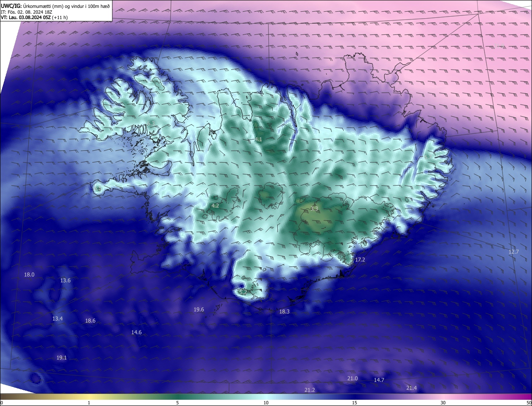
Task: Click the 5 tick on the color scale
Action: 177,403
